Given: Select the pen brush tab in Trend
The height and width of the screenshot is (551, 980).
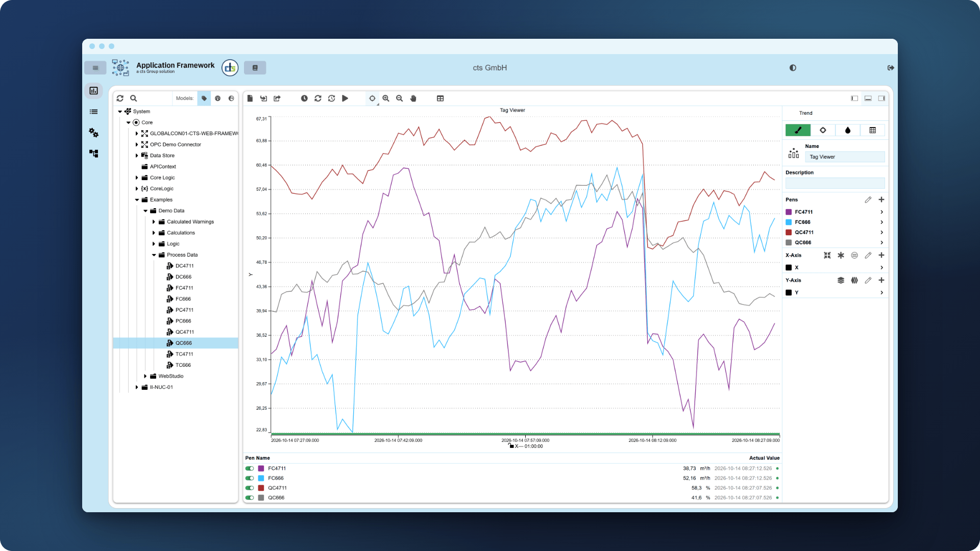Looking at the screenshot, I should 798,130.
